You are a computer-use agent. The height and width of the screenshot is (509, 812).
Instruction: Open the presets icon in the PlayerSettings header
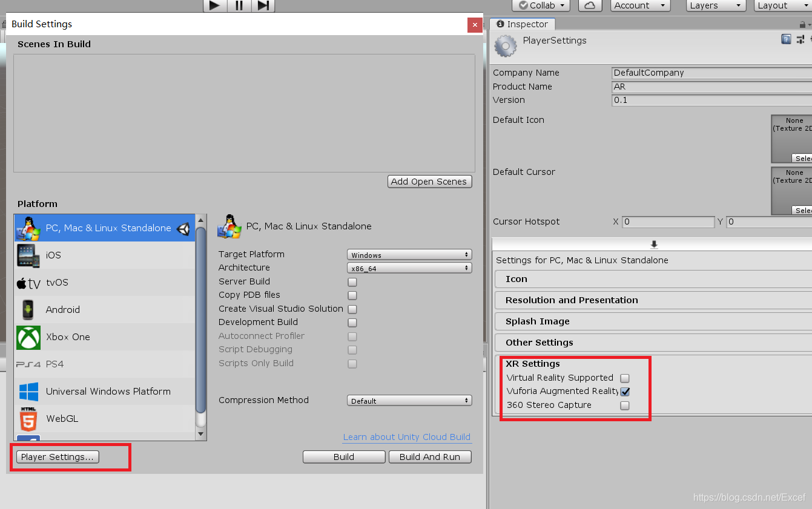tap(800, 39)
